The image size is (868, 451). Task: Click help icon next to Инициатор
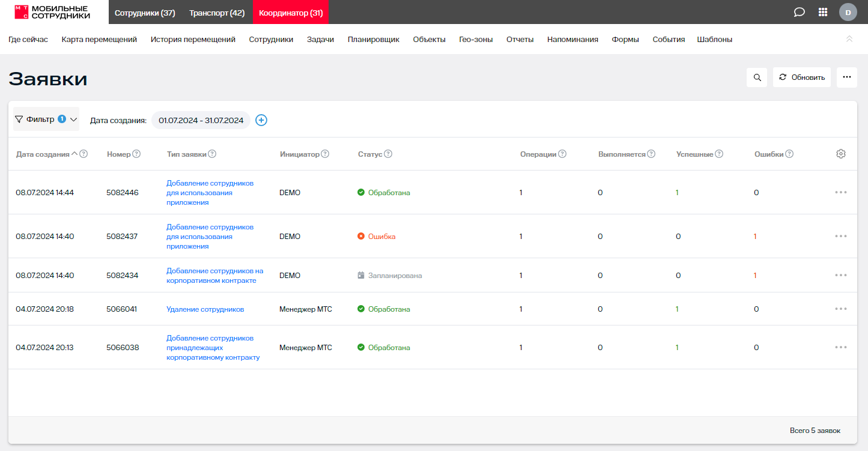click(x=325, y=154)
